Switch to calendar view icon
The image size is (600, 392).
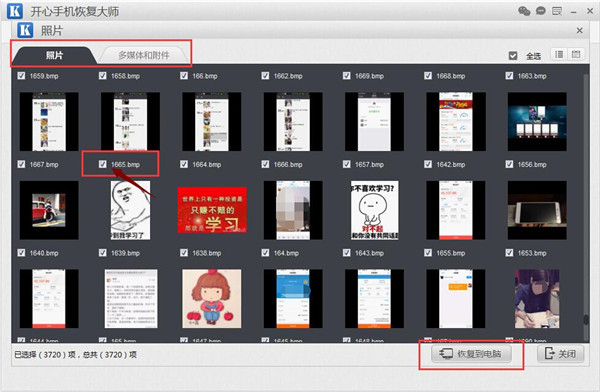coord(576,54)
